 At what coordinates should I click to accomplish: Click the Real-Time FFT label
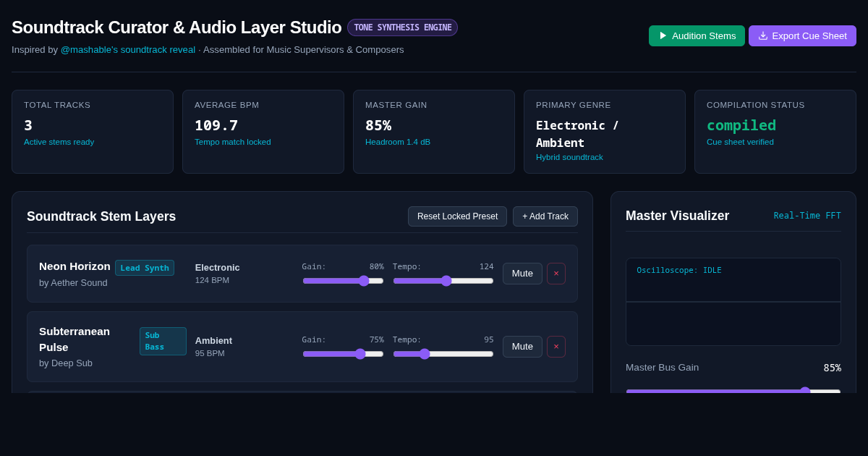[807, 216]
